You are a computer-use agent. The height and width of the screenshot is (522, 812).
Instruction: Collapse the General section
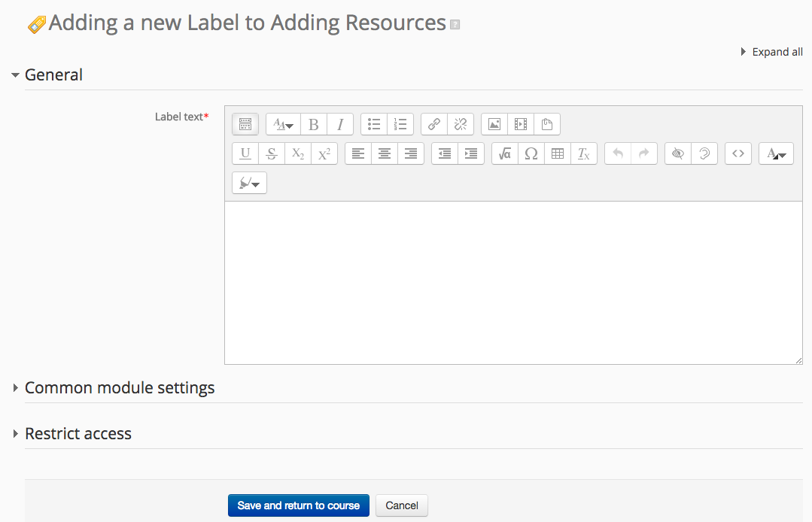(47, 75)
